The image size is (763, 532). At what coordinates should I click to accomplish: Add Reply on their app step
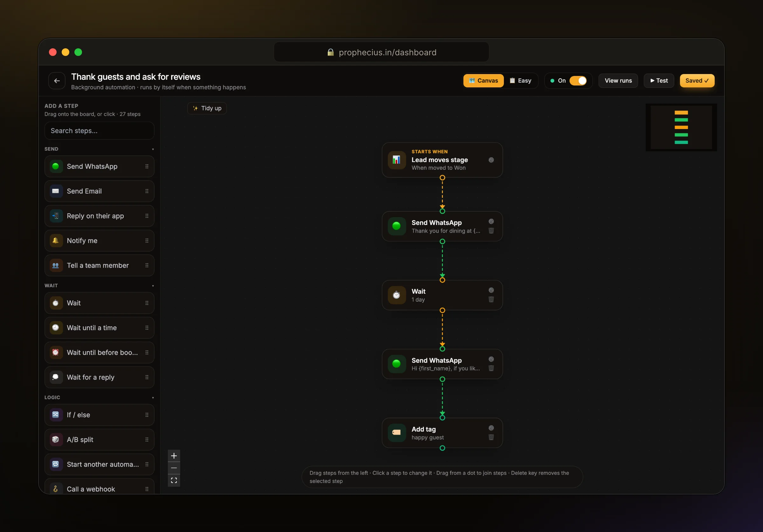100,216
